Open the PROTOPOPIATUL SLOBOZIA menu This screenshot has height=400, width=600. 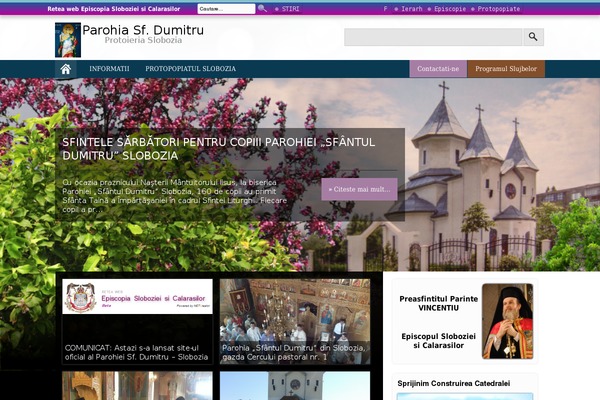tap(192, 69)
